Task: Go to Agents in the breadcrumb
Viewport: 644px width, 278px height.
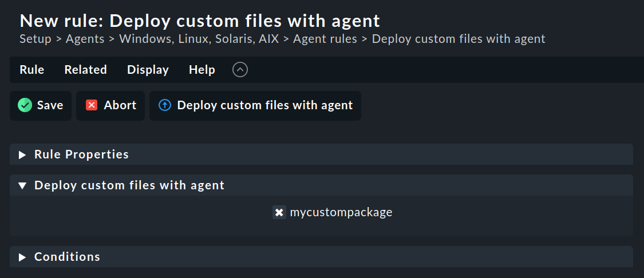Action: pos(85,39)
